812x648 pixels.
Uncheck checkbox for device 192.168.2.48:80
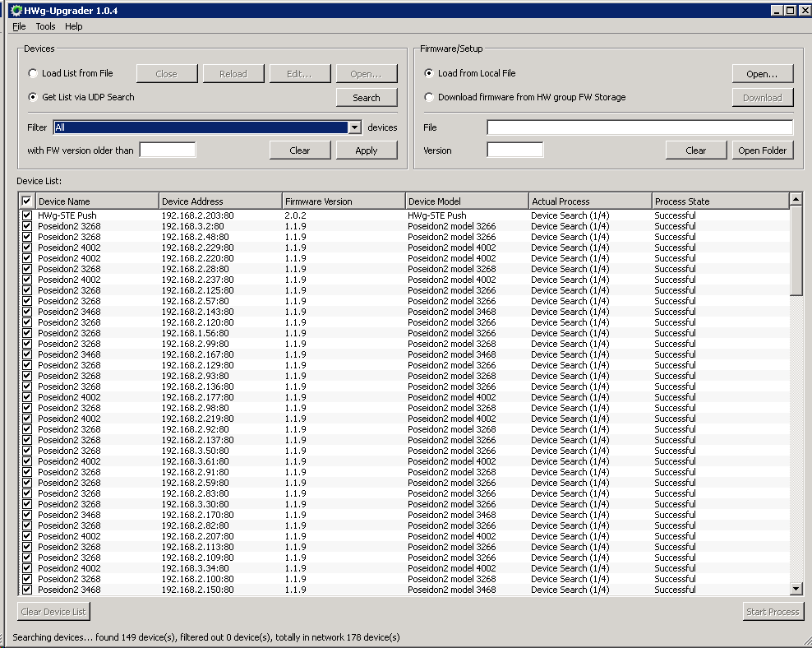(27, 237)
